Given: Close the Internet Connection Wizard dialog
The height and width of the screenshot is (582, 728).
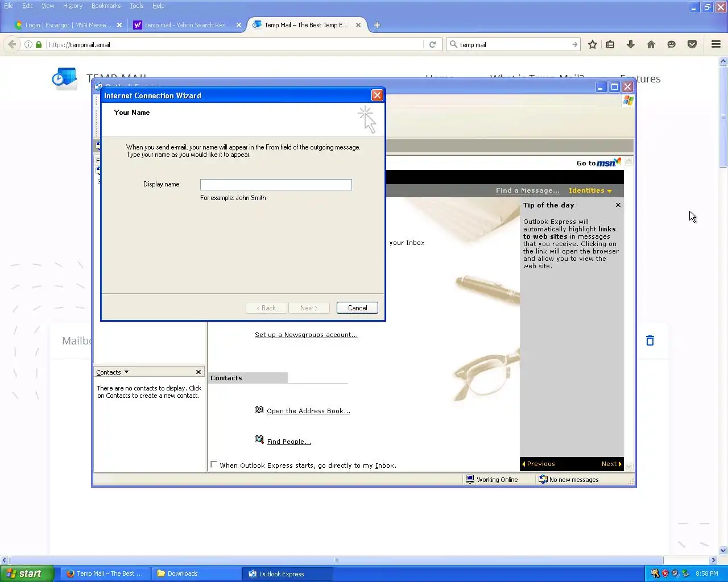Looking at the screenshot, I should (x=377, y=95).
